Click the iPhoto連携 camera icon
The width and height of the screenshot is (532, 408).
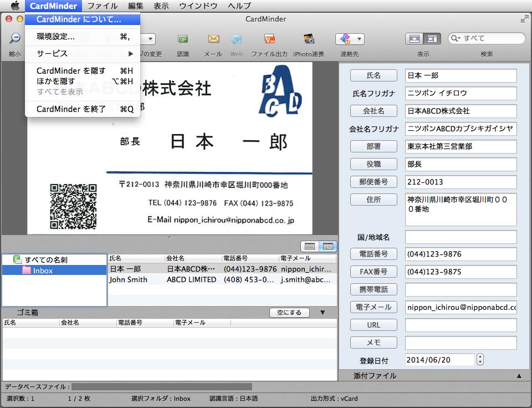[309, 39]
